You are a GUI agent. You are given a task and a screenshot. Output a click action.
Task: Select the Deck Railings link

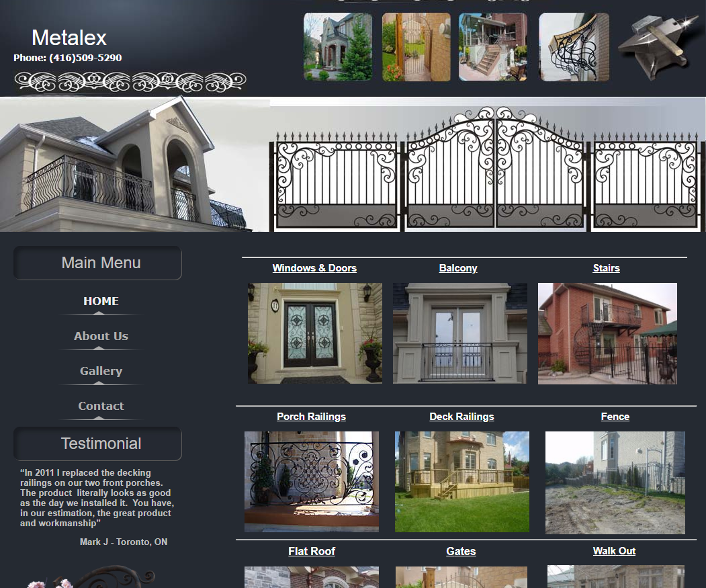click(x=461, y=417)
